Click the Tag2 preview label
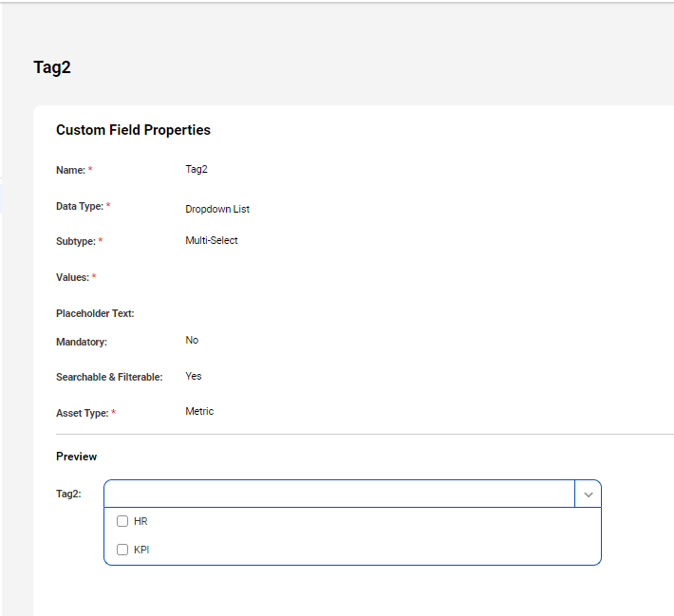This screenshot has height=616, width=674. pyautogui.click(x=68, y=494)
